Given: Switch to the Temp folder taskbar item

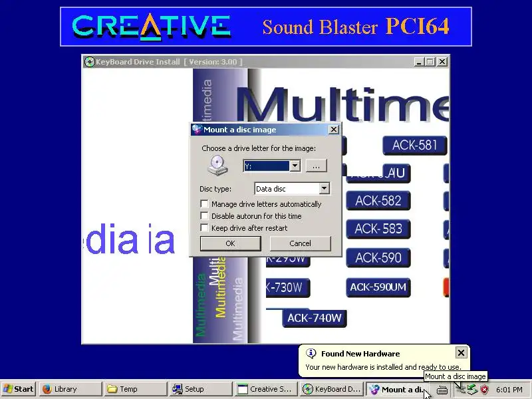Looking at the screenshot, I should (136, 389).
